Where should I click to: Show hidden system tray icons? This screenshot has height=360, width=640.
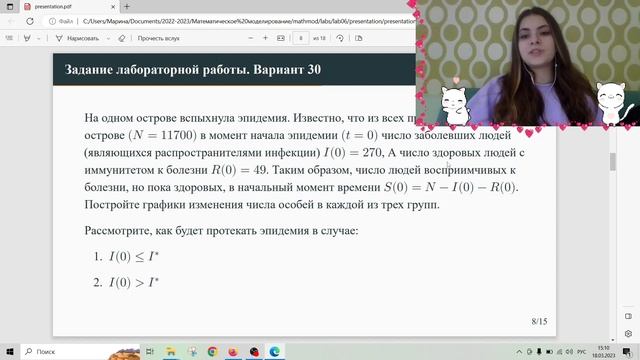pyautogui.click(x=519, y=351)
